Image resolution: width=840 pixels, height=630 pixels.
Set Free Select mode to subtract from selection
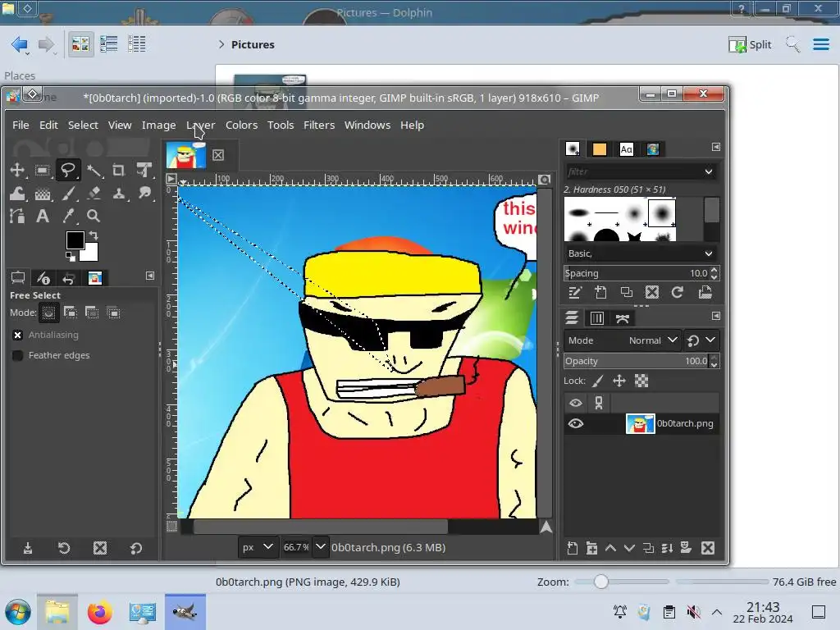(92, 313)
